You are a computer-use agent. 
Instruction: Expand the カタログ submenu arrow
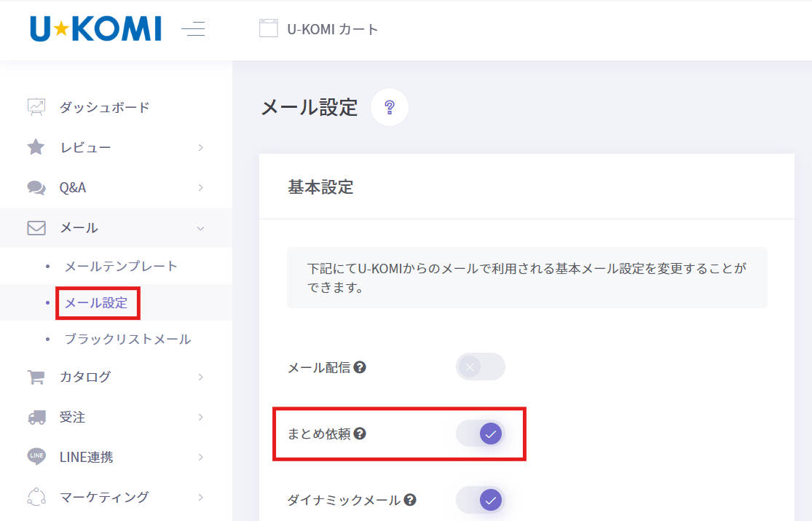pos(201,377)
